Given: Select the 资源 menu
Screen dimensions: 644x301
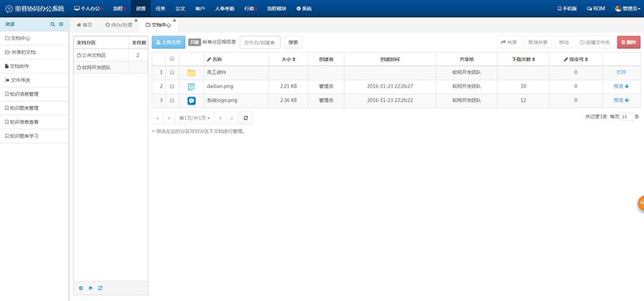Looking at the screenshot, I should click(x=141, y=9).
